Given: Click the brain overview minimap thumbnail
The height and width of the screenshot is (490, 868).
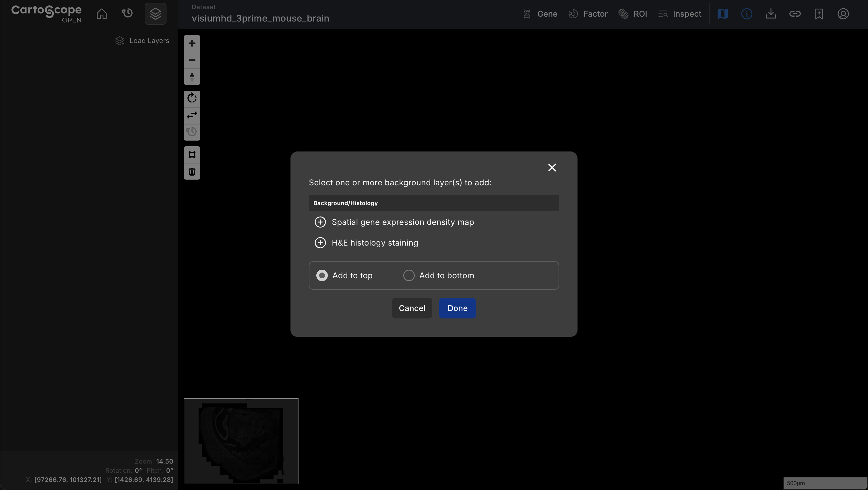Looking at the screenshot, I should [241, 441].
